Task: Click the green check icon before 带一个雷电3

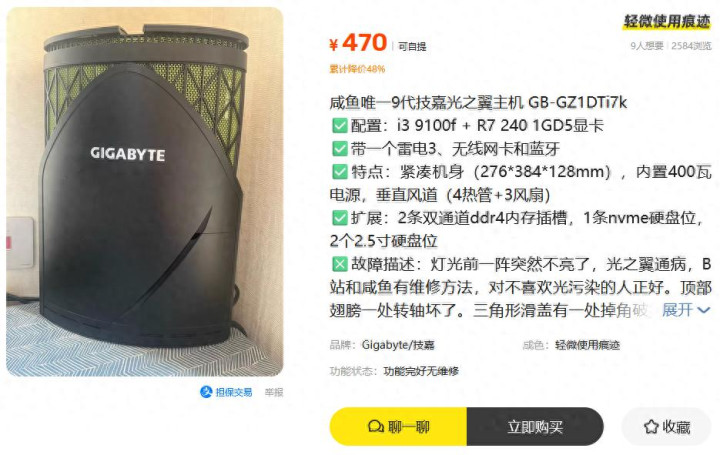Action: coord(339,148)
